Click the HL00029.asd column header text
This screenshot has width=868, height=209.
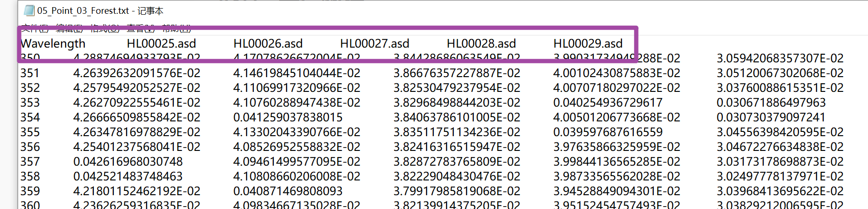tap(588, 44)
